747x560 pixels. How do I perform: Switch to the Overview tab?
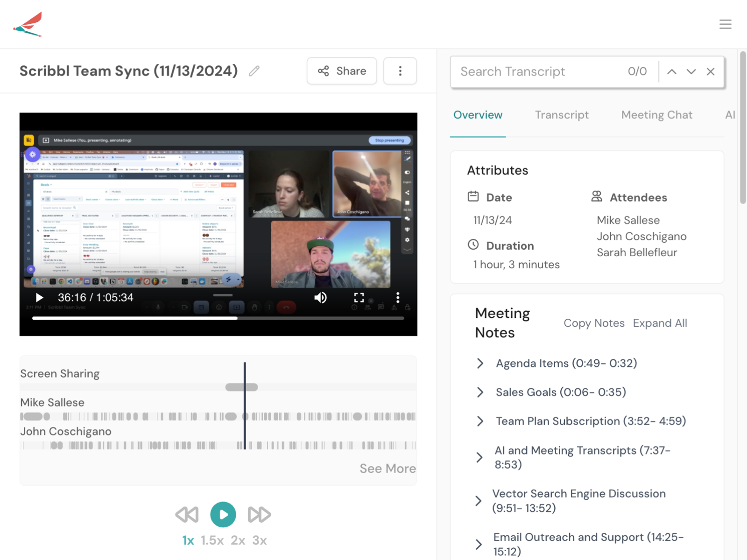tap(478, 115)
